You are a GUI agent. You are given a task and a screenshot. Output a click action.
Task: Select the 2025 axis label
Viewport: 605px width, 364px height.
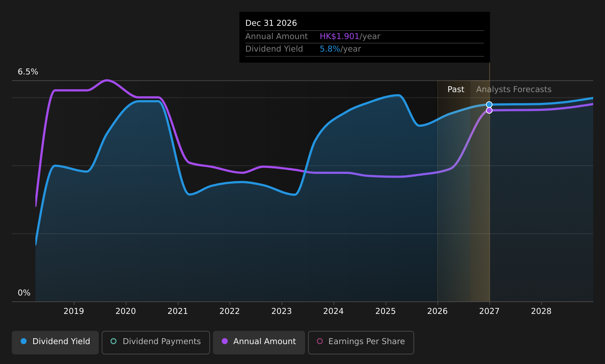(x=385, y=311)
